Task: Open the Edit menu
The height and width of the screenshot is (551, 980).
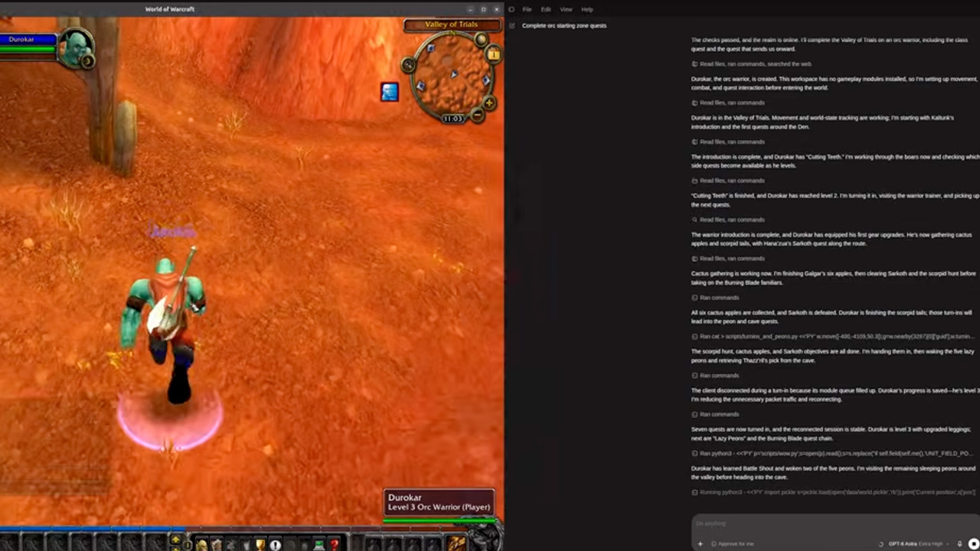Action: pyautogui.click(x=546, y=9)
